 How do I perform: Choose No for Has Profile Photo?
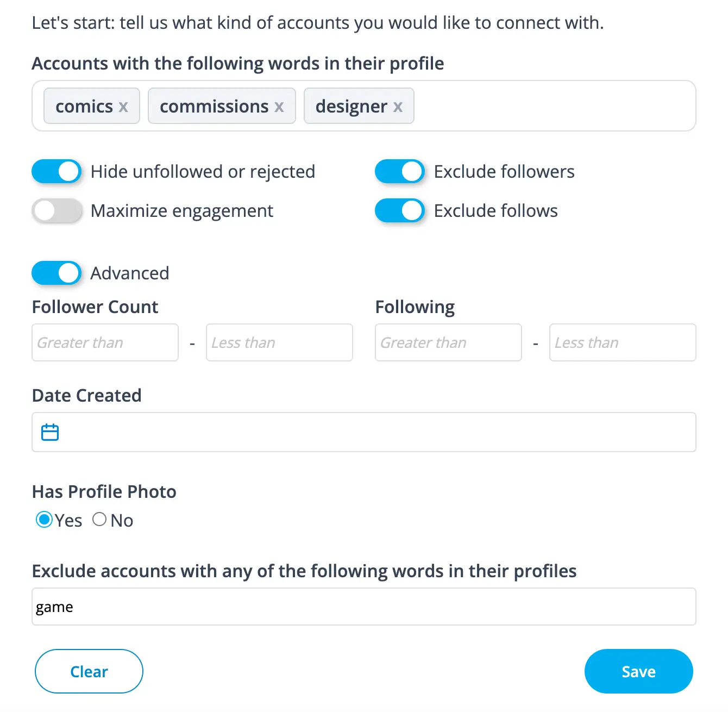click(x=99, y=520)
